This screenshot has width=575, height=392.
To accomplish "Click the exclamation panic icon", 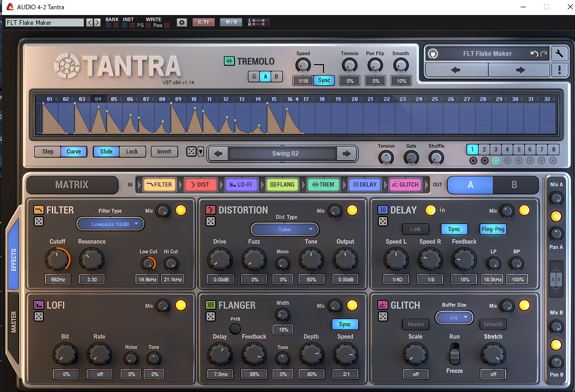I will pyautogui.click(x=559, y=70).
